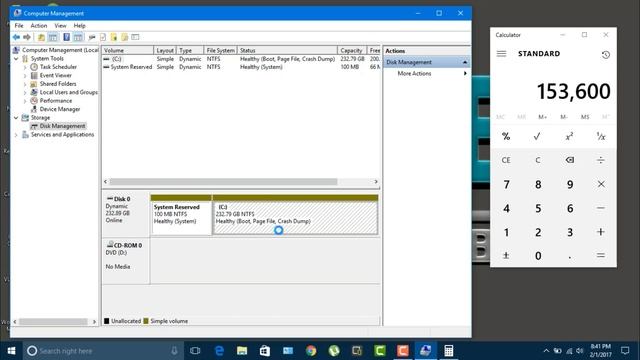Expand the Local Users and Groups node

(x=25, y=93)
